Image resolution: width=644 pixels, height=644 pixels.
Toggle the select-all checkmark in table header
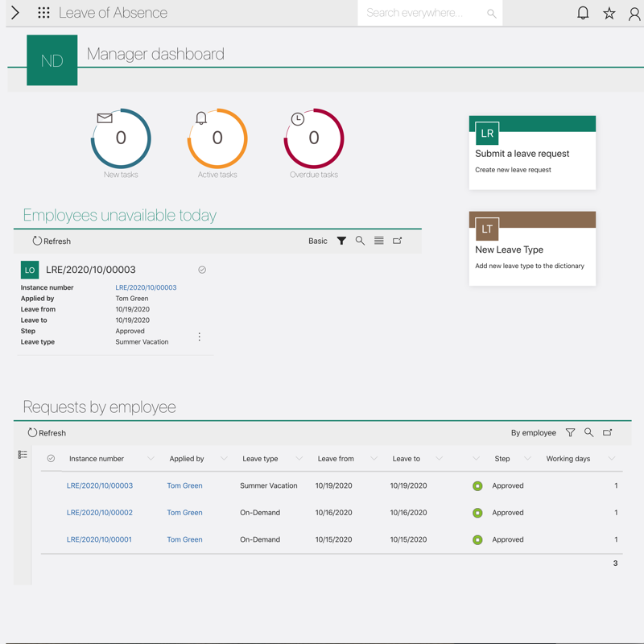coord(51,459)
